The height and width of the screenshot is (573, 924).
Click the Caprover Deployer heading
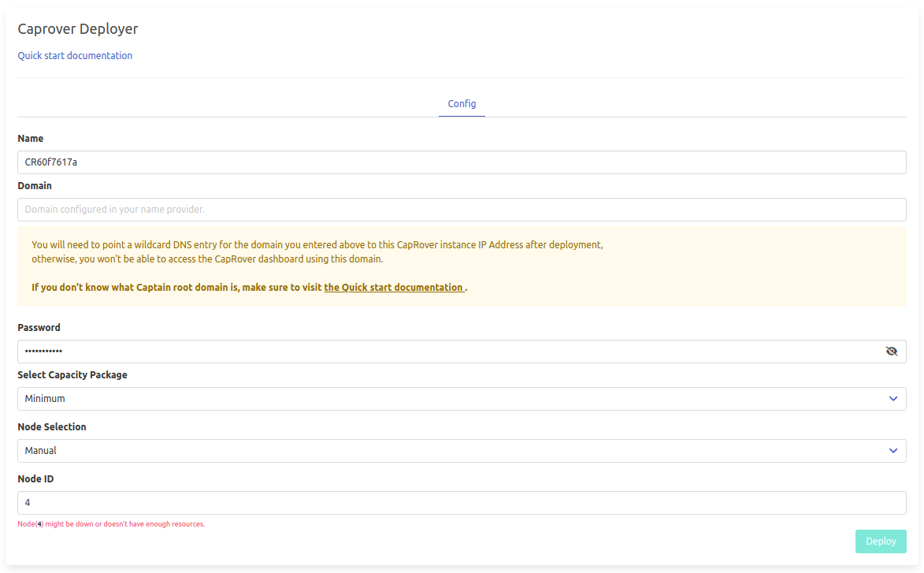(78, 29)
